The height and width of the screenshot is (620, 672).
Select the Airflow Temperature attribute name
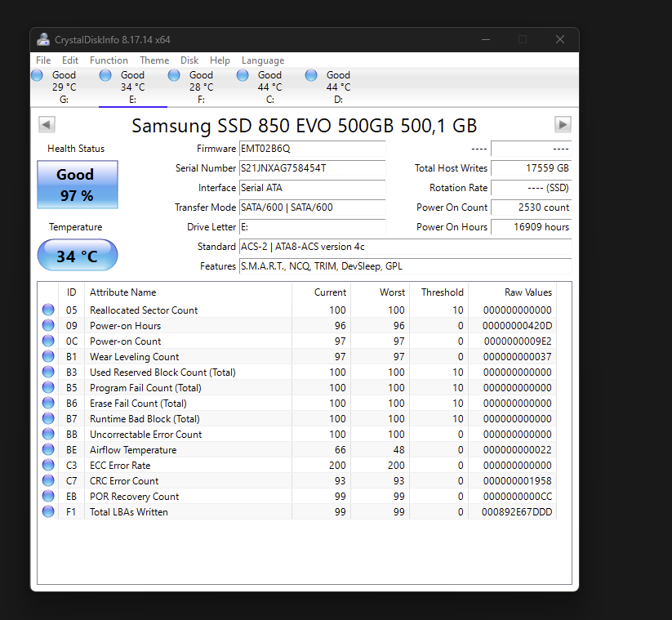133,450
